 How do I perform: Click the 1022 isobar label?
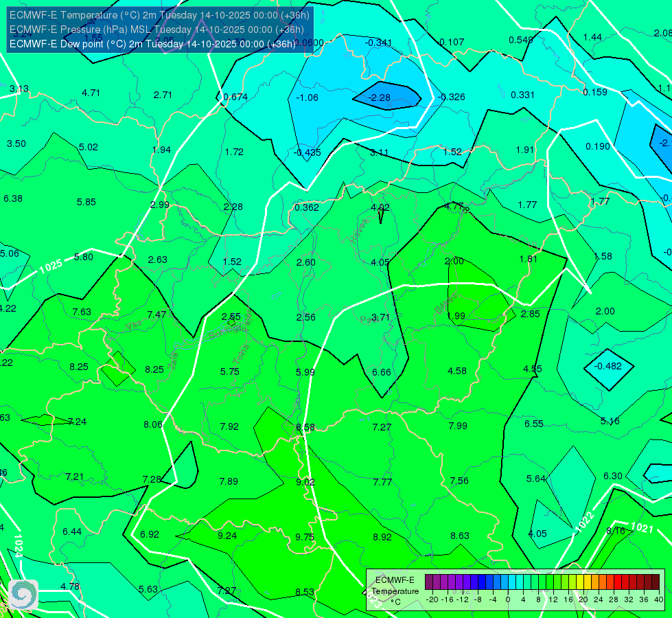pos(584,523)
